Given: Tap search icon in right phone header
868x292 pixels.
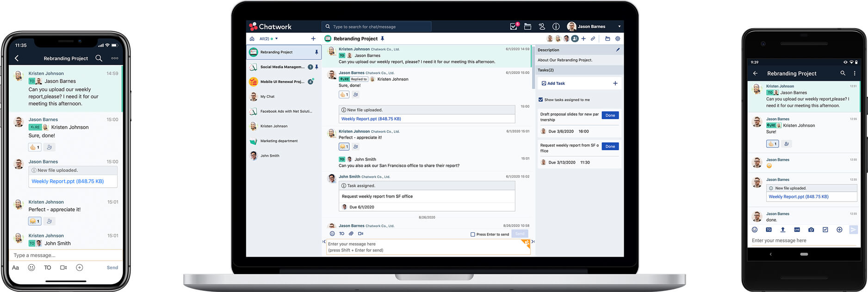Looking at the screenshot, I should click(x=843, y=73).
